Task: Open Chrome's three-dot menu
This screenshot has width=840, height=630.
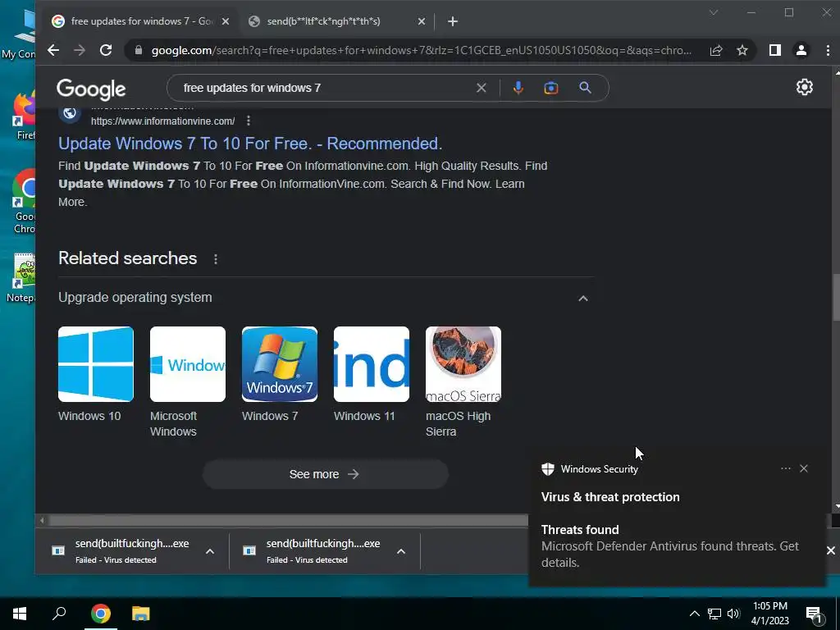Action: point(829,50)
